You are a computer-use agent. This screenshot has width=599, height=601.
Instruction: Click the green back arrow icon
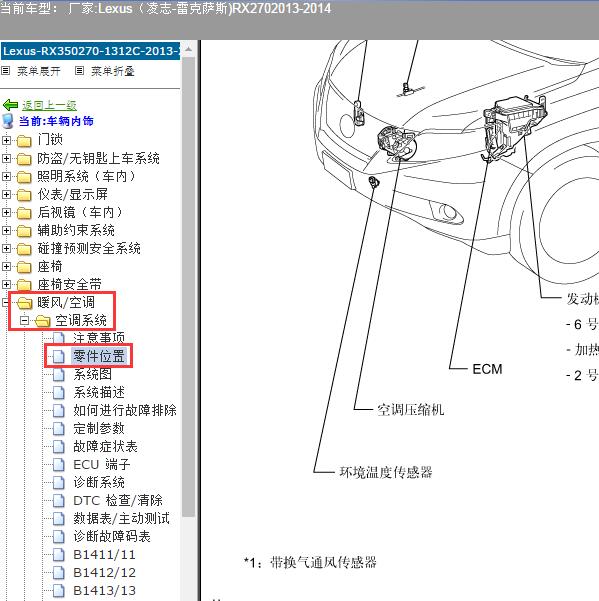click(10, 105)
